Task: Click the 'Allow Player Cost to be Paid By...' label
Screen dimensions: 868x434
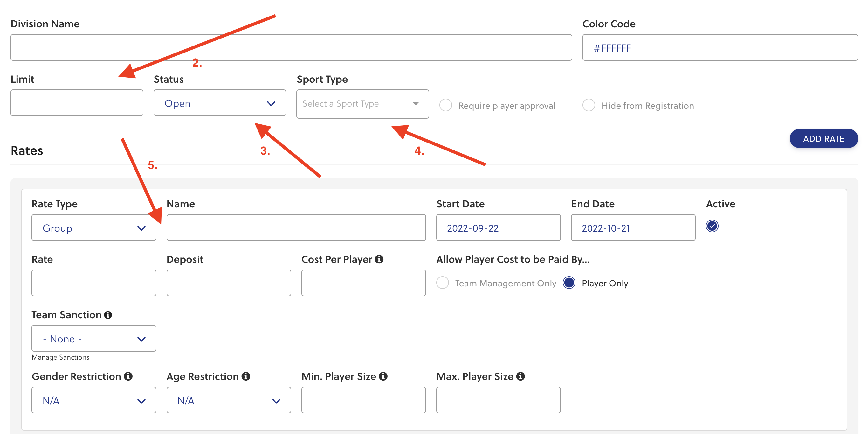Action: pos(513,259)
